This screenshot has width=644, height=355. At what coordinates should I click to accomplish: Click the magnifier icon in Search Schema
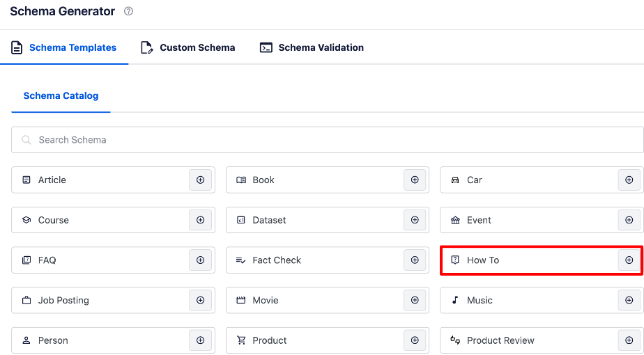(x=26, y=140)
